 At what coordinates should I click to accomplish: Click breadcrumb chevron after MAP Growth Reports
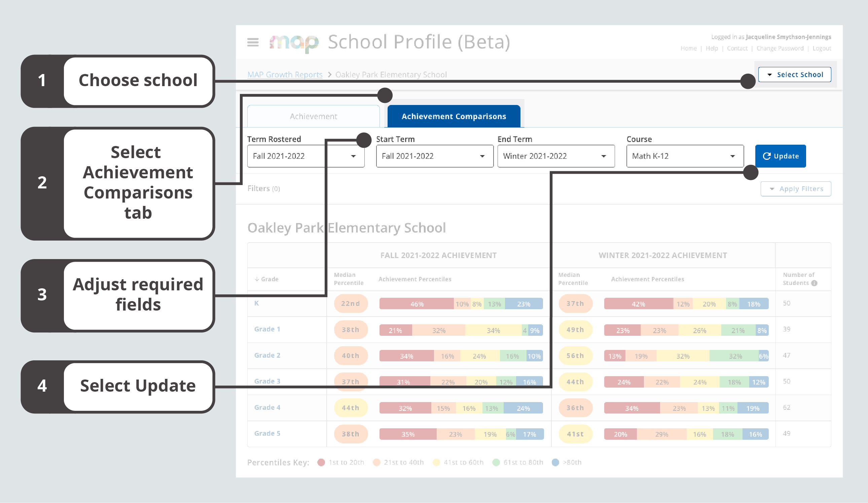[329, 75]
